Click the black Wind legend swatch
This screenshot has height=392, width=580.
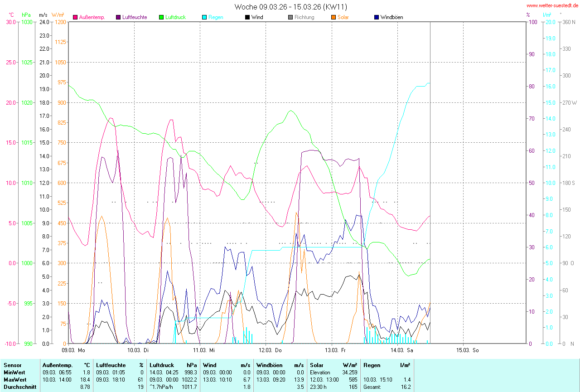point(247,17)
